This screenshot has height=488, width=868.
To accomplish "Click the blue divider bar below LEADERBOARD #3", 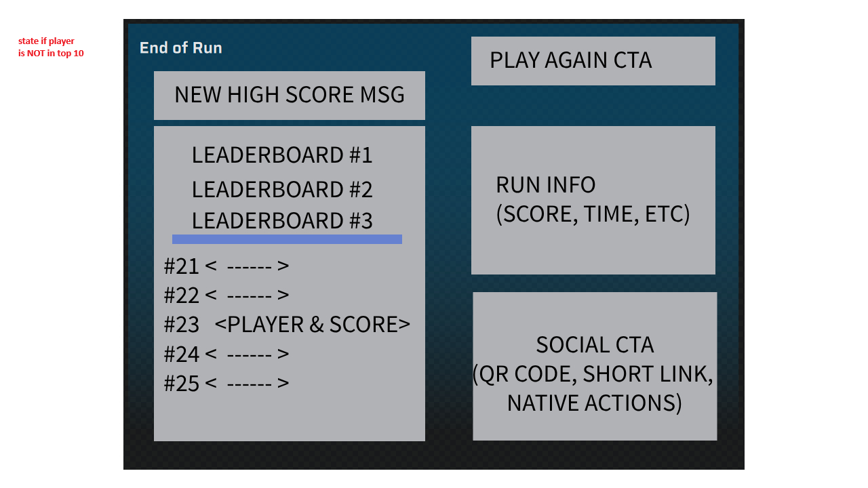I will pos(287,239).
